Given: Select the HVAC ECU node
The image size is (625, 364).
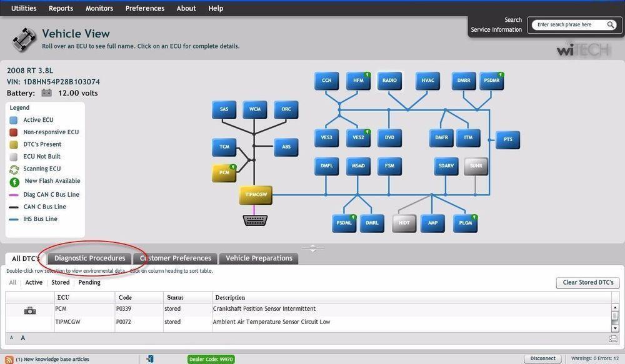Looking at the screenshot, I should 427,81.
